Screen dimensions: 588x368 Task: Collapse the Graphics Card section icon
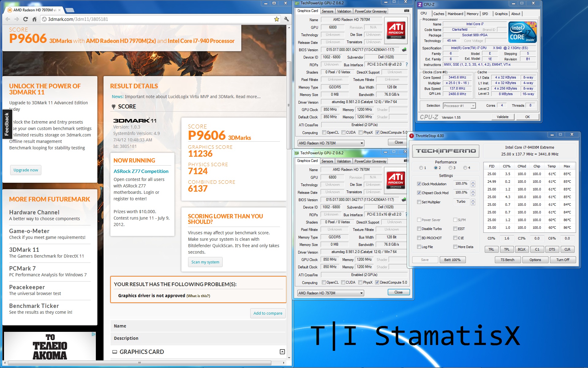(282, 352)
